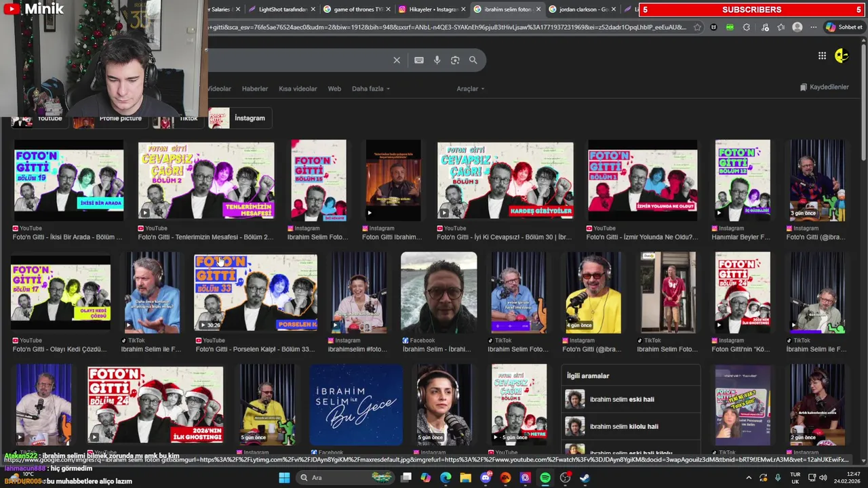Open Foto'n Gitti Bölüm 19 thumbnail
The image size is (868, 488).
point(69,180)
